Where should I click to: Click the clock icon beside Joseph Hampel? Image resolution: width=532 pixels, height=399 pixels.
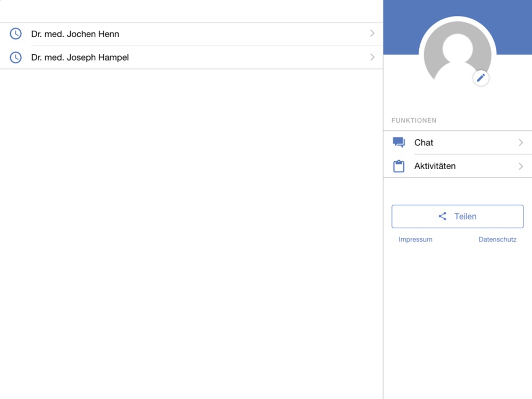16,57
